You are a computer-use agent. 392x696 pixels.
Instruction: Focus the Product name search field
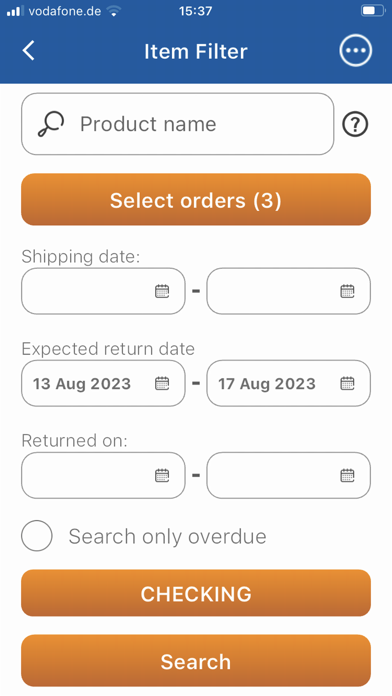pos(178,124)
